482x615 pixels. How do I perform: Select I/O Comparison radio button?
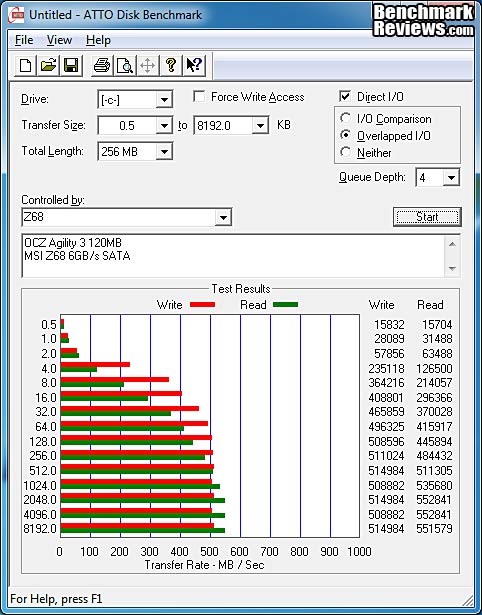click(x=346, y=118)
